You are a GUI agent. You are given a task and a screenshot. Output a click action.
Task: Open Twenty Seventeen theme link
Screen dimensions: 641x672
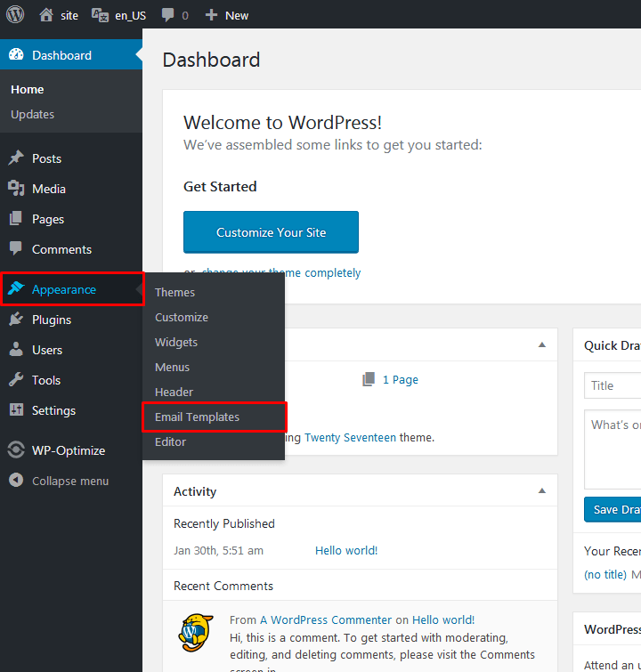[x=350, y=438]
